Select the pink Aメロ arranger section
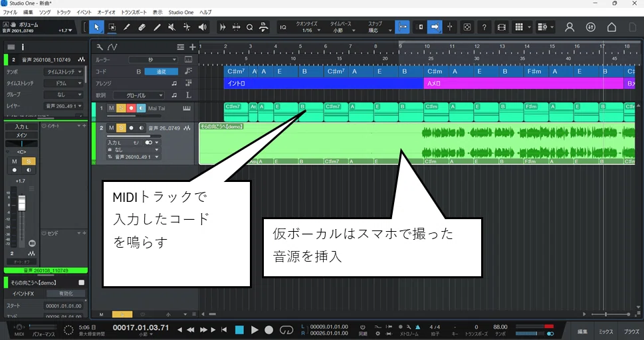This screenshot has width=644, height=340. 524,84
